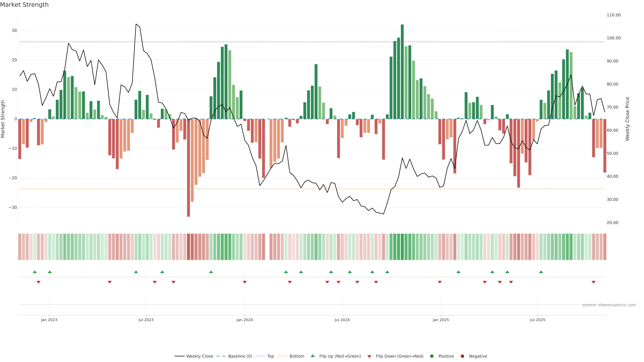Click the source: sharemaestro.com text

coord(609,305)
